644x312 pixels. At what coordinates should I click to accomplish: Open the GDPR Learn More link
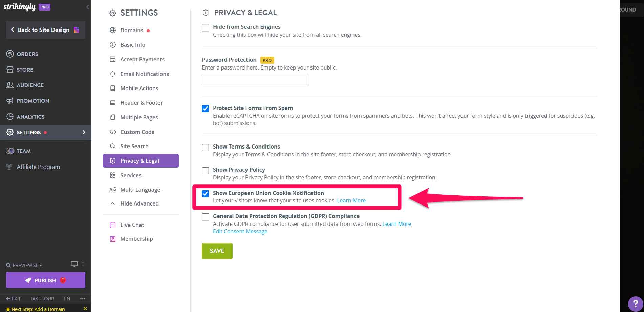click(396, 224)
